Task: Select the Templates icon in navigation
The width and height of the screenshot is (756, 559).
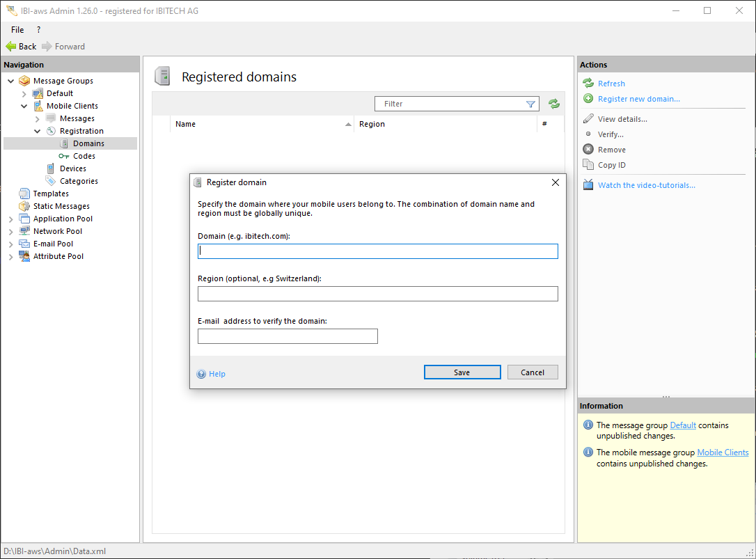Action: point(24,194)
